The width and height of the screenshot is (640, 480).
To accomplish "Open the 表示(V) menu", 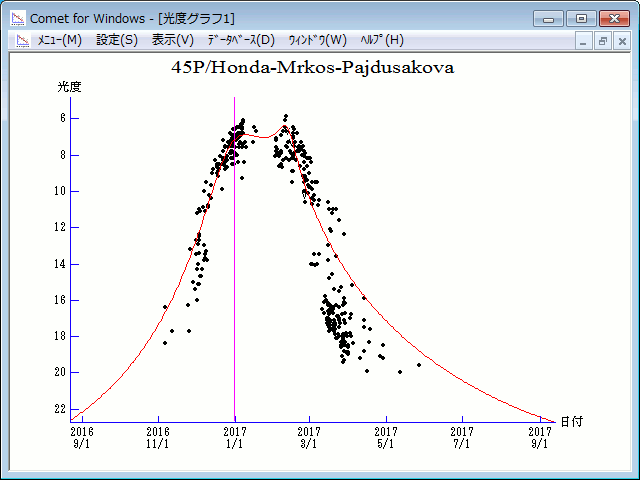I will pyautogui.click(x=173, y=40).
